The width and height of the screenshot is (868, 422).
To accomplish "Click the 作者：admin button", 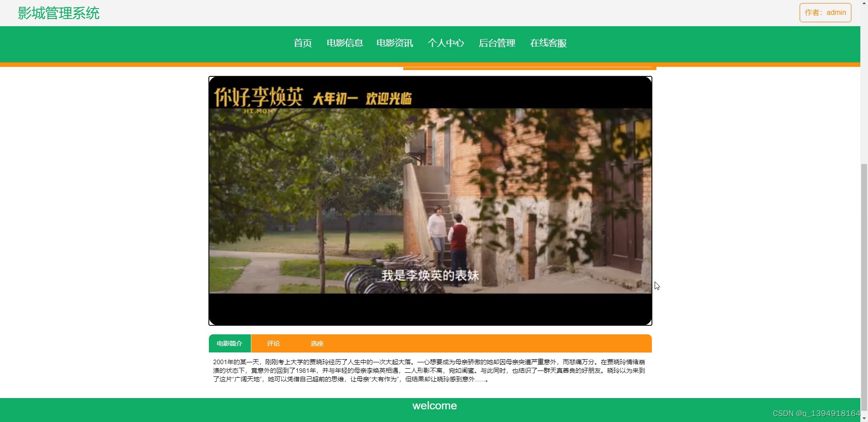I will point(825,13).
